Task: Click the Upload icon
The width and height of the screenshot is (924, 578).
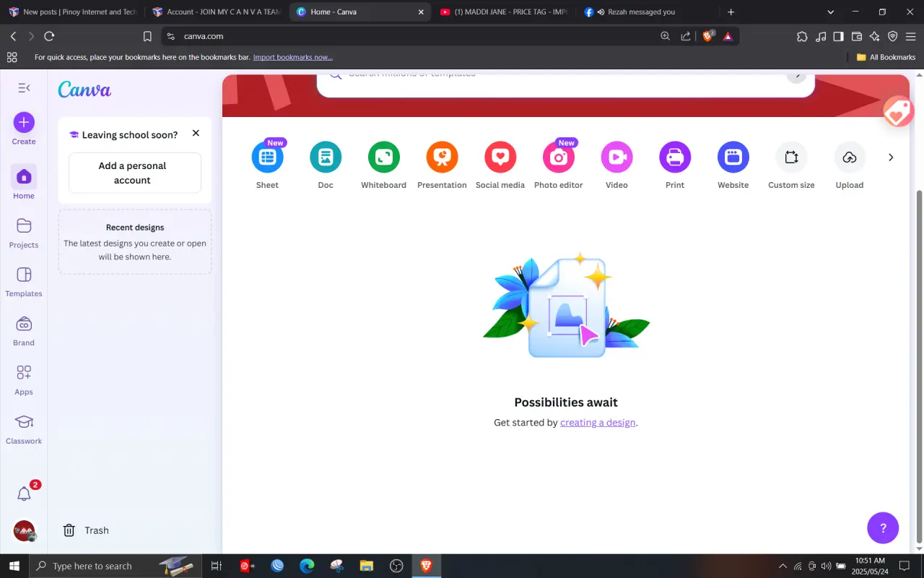Action: coord(850,158)
